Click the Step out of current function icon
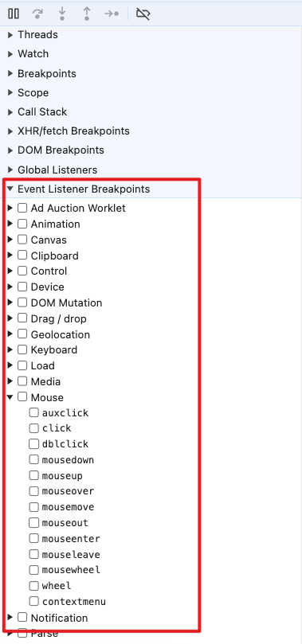302x644 pixels. pos(87,14)
